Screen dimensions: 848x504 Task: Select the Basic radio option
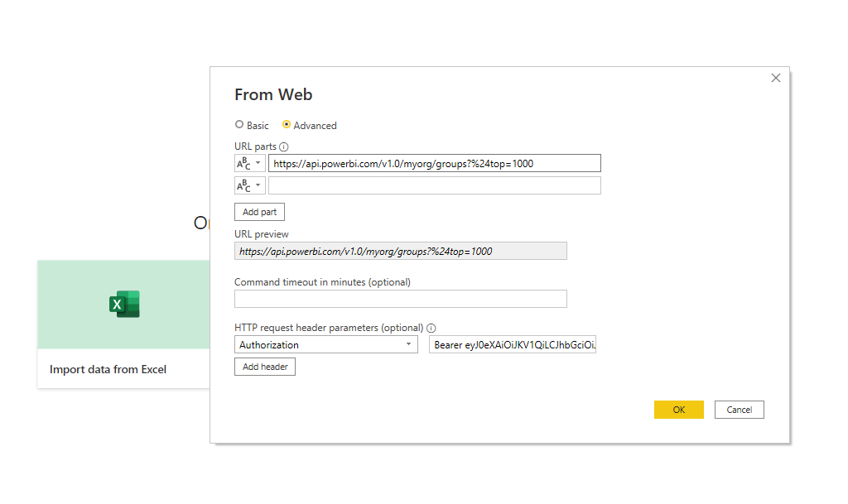point(239,125)
